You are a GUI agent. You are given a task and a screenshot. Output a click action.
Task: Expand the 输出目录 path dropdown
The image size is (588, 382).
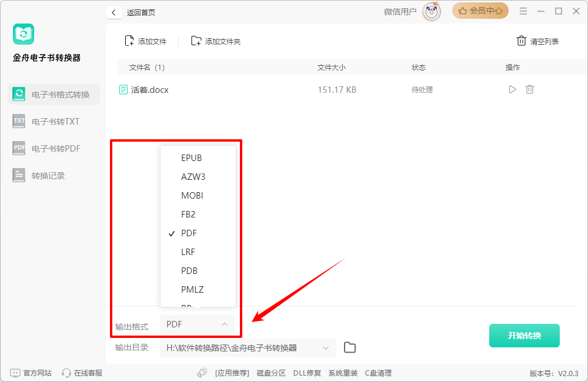click(326, 348)
